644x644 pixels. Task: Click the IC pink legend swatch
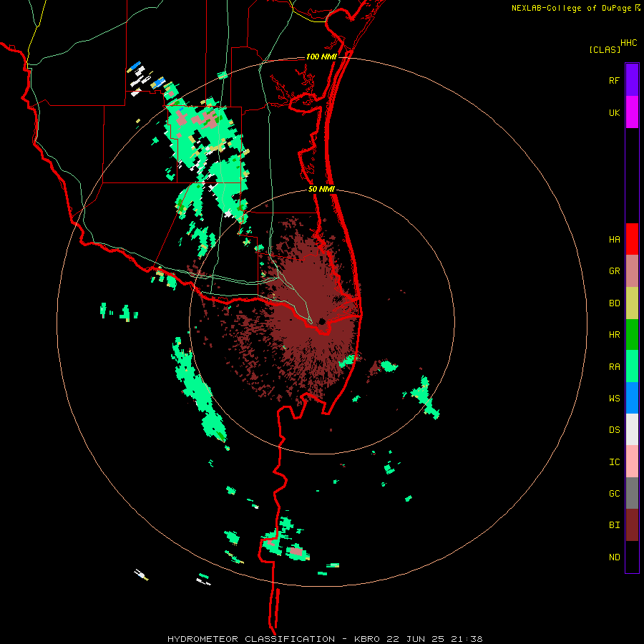(x=632, y=462)
